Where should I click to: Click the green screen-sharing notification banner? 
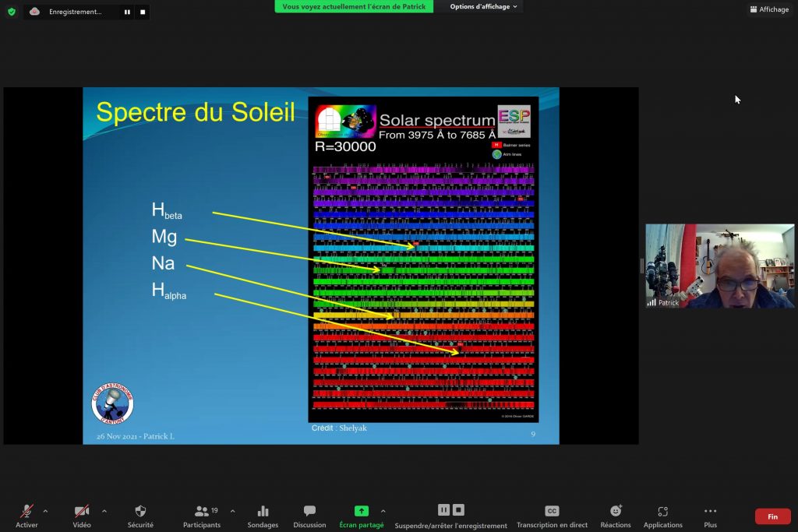pos(354,6)
